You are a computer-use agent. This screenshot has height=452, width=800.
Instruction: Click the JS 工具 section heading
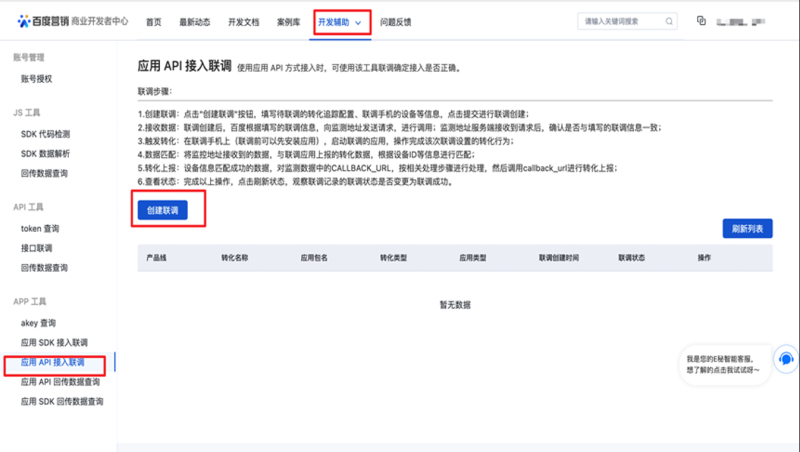tap(27, 113)
